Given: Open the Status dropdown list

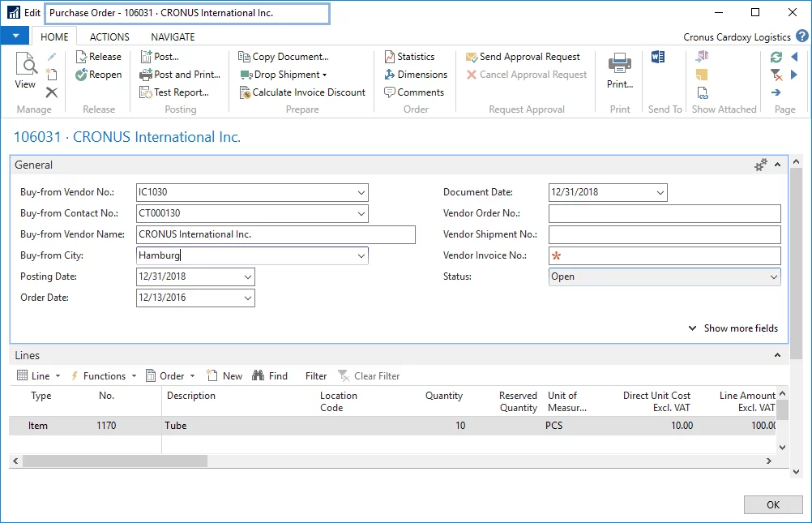Looking at the screenshot, I should click(x=773, y=277).
